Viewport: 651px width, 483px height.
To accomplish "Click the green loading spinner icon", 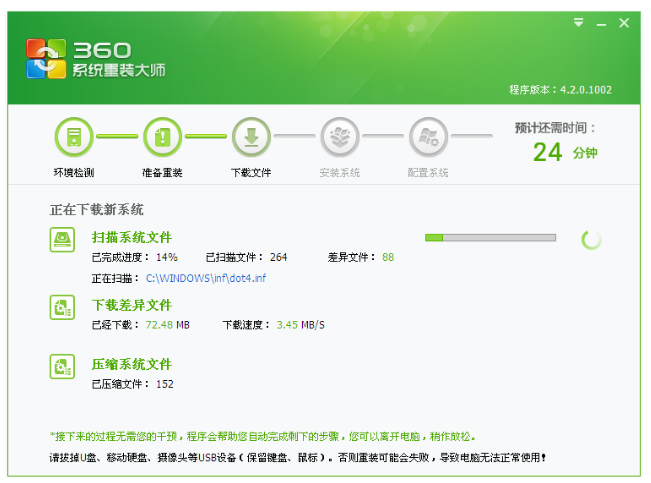I will click(x=591, y=239).
